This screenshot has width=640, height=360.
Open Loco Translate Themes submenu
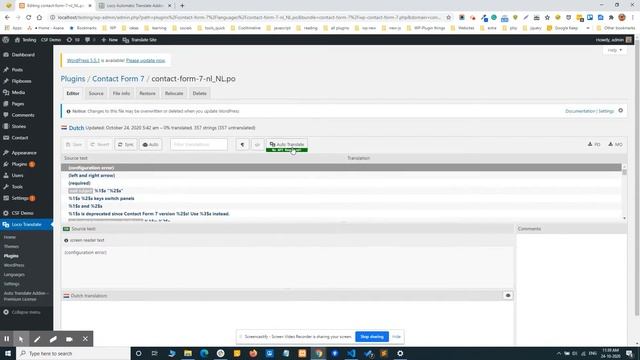click(11, 247)
